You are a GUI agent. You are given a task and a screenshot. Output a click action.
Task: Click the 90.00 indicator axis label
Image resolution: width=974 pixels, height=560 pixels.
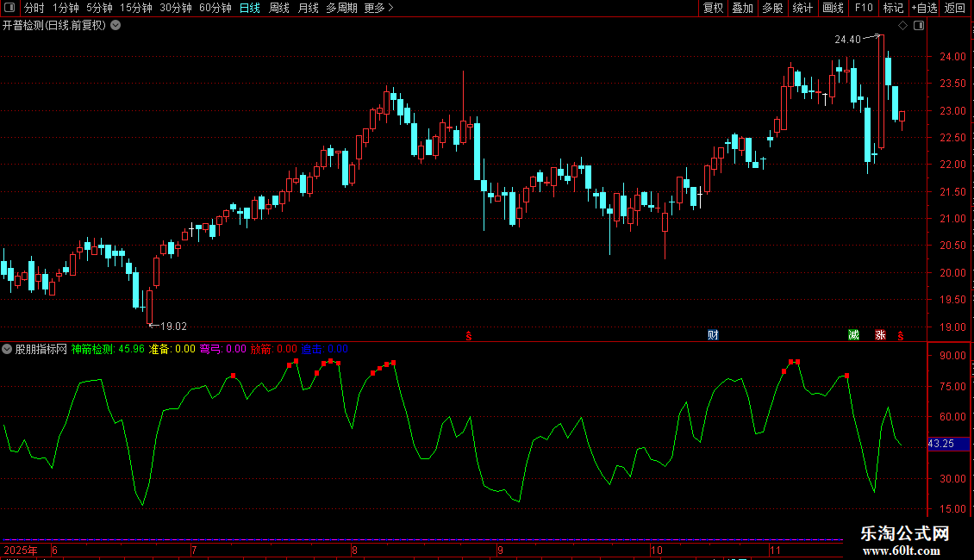coord(952,356)
